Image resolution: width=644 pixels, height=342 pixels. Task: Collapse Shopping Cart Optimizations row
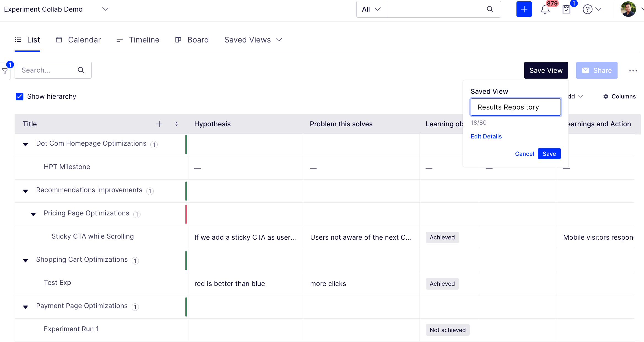(x=25, y=261)
